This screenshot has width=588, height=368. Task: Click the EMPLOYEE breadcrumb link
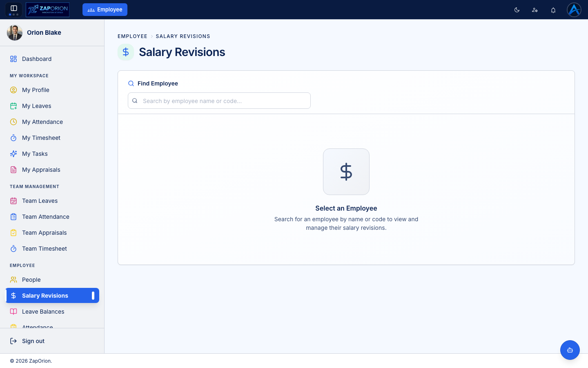(132, 36)
